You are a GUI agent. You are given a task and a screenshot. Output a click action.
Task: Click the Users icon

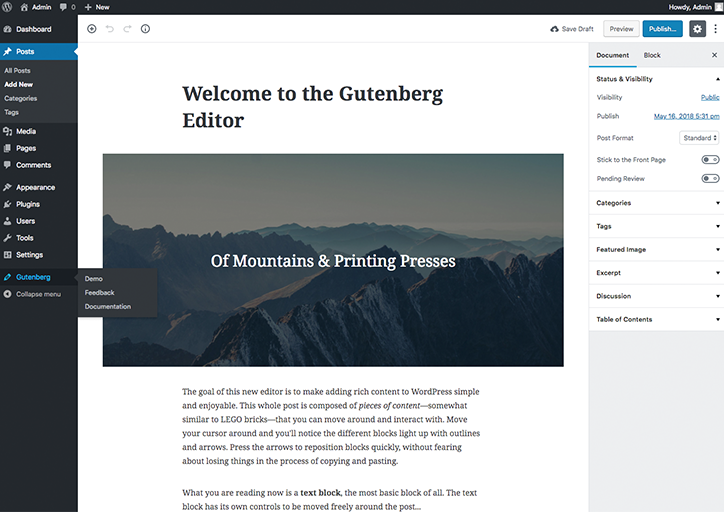pyautogui.click(x=7, y=221)
